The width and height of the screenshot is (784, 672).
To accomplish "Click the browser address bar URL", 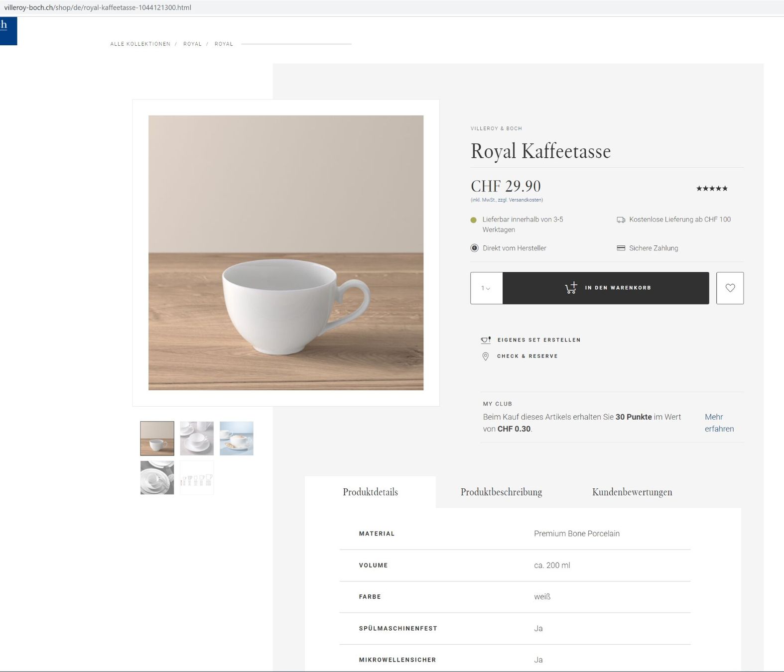I will 98,7.
